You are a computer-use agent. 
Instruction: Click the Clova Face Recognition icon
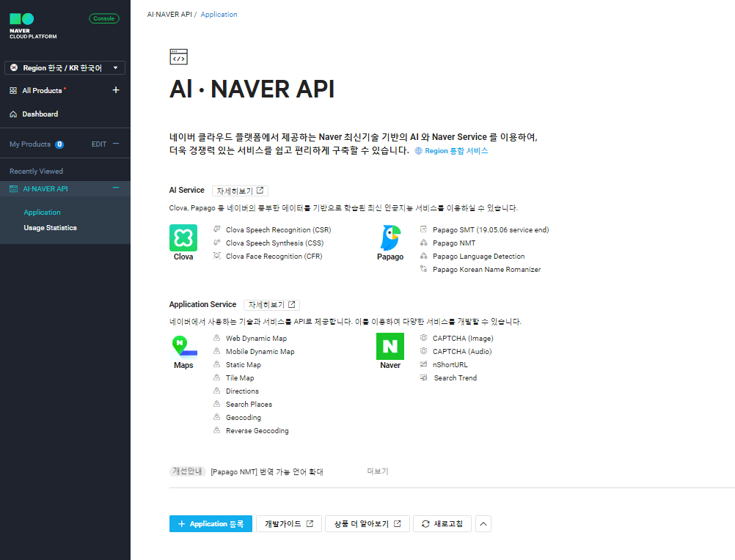click(217, 255)
